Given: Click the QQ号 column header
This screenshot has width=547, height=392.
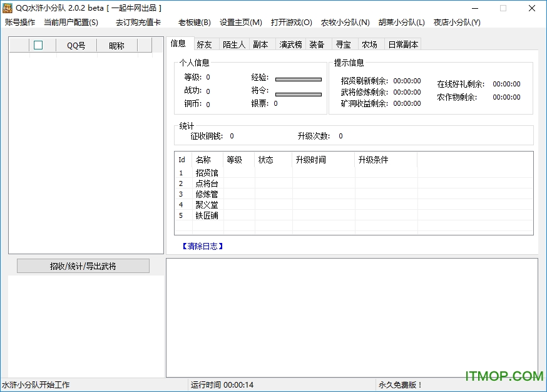Looking at the screenshot, I should tap(76, 46).
